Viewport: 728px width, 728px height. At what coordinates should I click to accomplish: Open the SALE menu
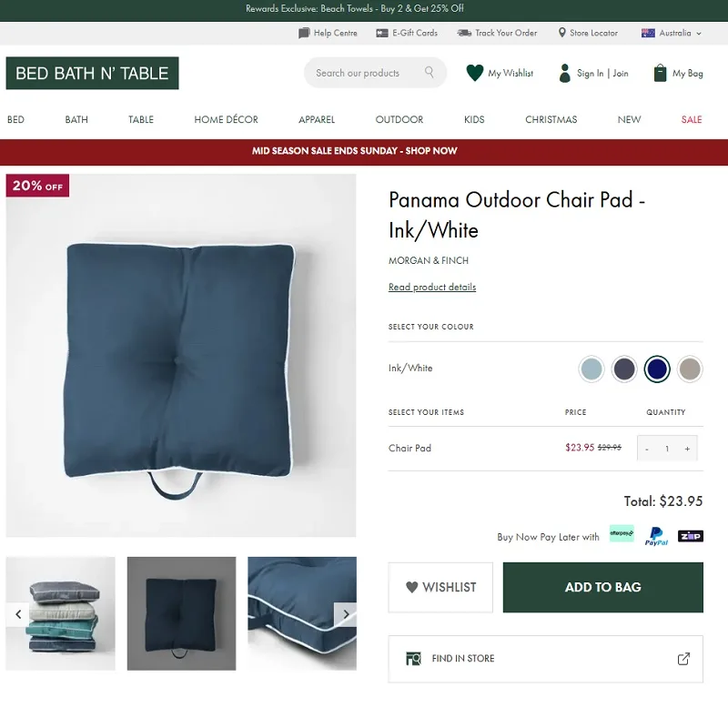[692, 119]
